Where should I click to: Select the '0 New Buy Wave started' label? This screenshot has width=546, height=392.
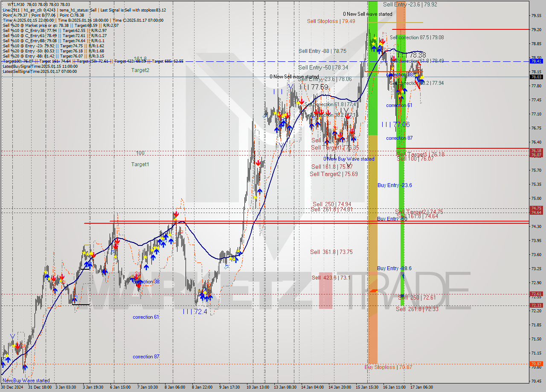349,159
